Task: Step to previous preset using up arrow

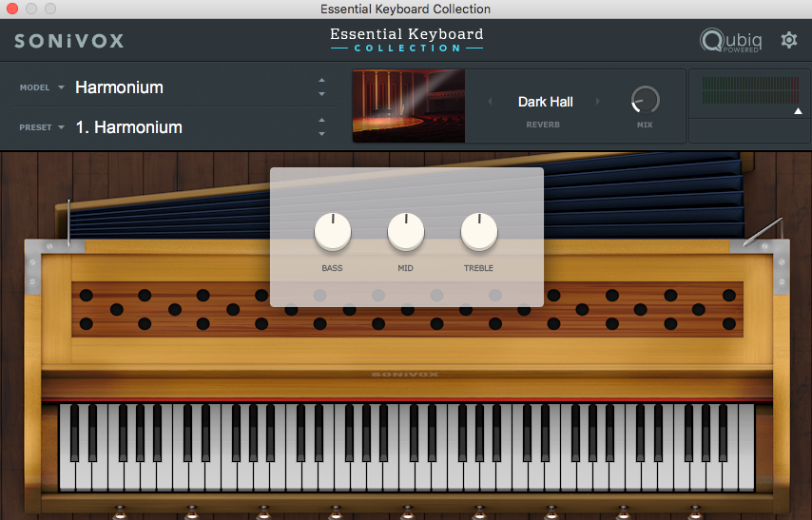Action: (321, 120)
